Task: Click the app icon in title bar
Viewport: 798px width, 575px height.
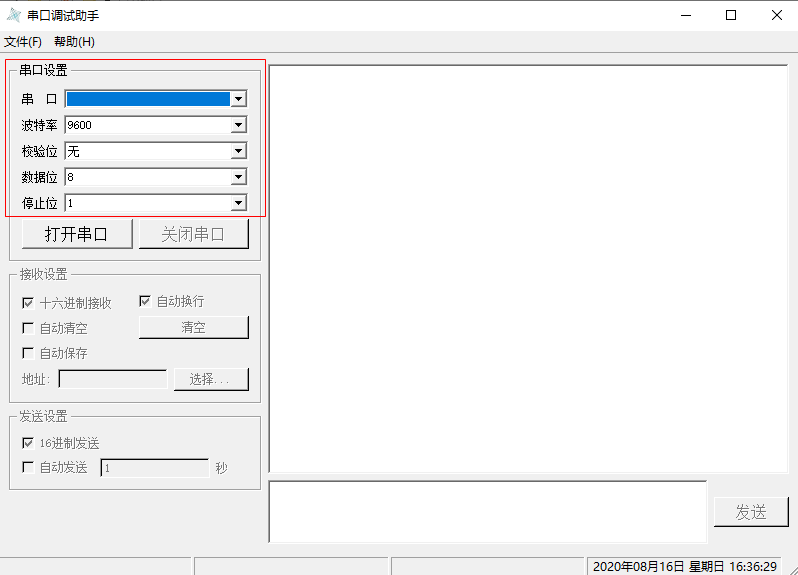Action: [x=13, y=15]
